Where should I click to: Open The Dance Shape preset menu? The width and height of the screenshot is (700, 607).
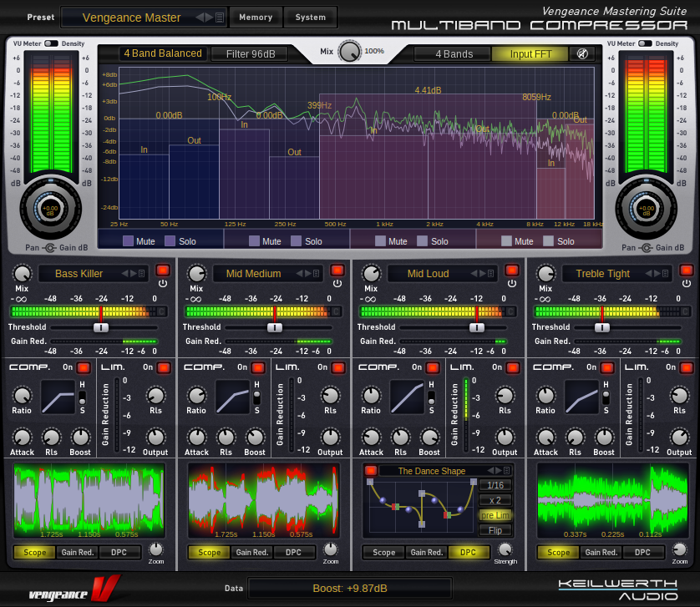505,471
